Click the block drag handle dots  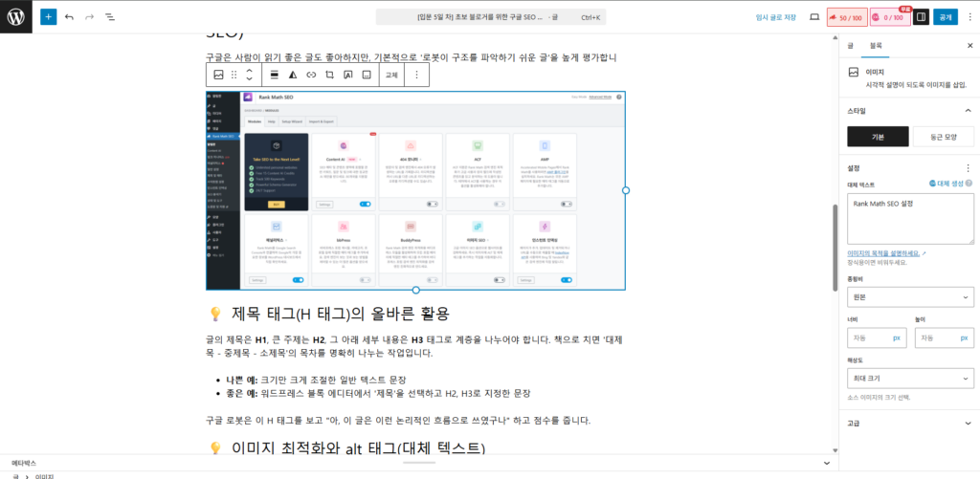click(x=234, y=75)
